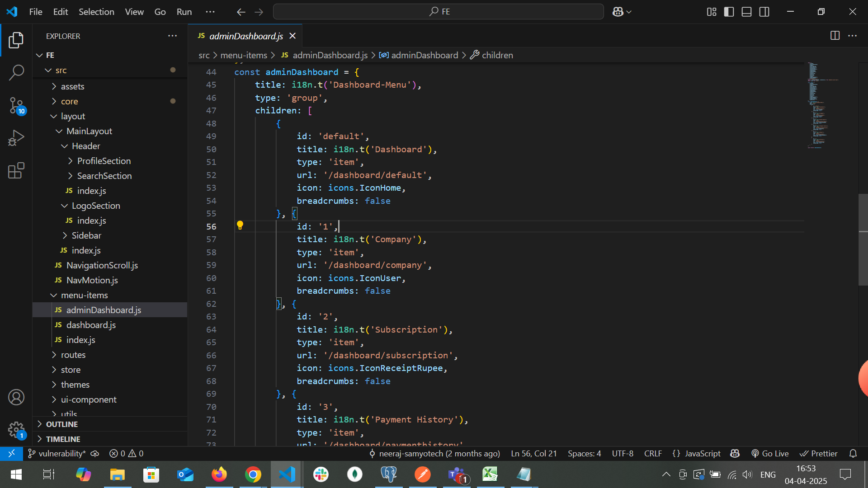The height and width of the screenshot is (488, 868).
Task: Open the Extensions view
Action: point(16,171)
